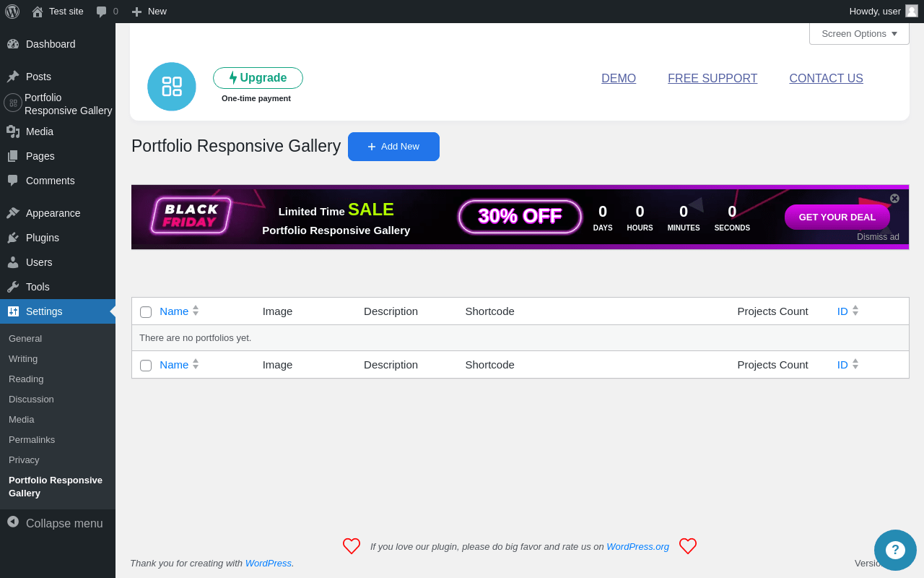Click Name column header link
The width and height of the screenshot is (924, 578).
click(x=174, y=311)
